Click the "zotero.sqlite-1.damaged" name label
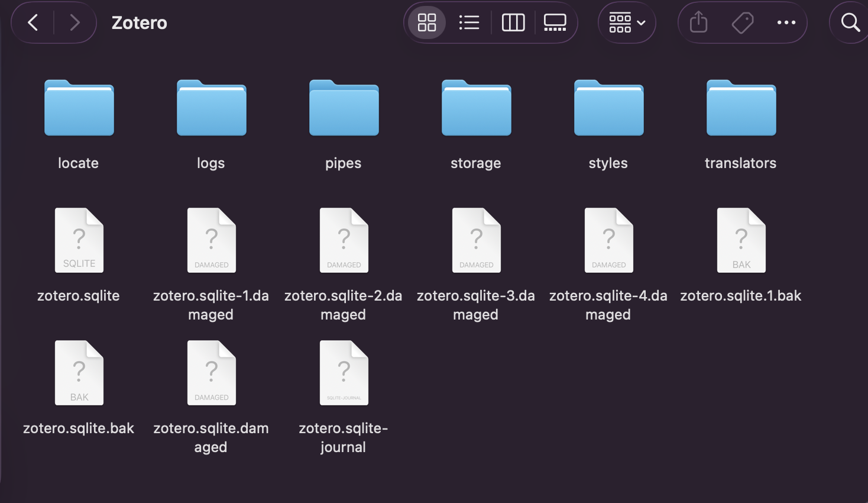Viewport: 868px width, 503px height. tap(211, 305)
